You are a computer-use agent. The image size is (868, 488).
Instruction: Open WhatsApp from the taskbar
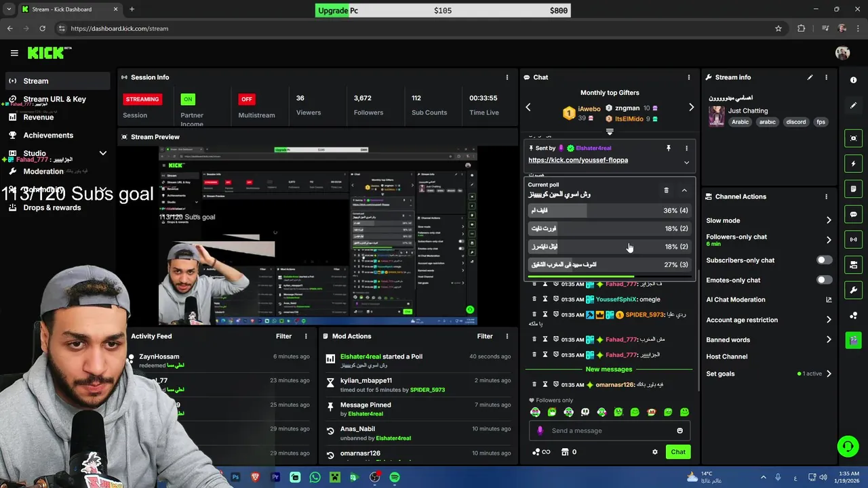pyautogui.click(x=315, y=477)
